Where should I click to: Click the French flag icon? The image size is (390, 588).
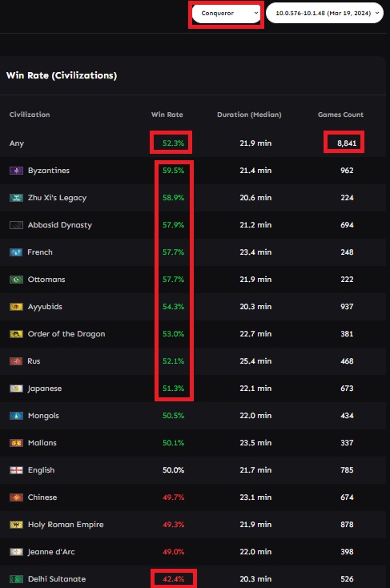(x=16, y=252)
